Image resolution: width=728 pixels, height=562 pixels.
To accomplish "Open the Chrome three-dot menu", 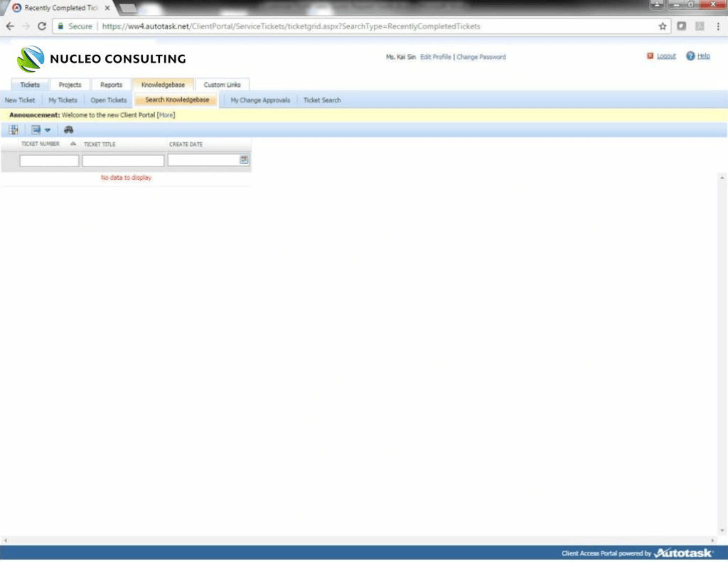I will (717, 26).
